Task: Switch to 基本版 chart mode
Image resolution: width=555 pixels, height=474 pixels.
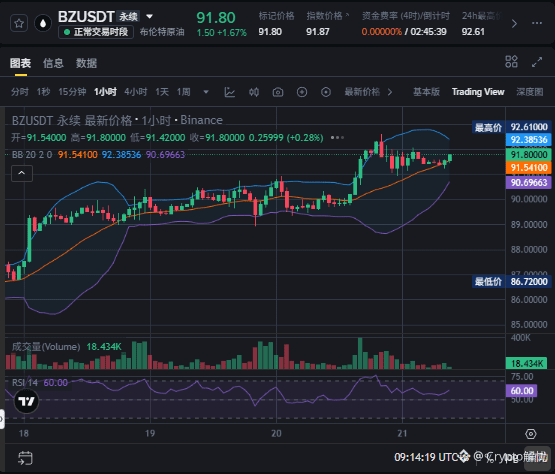Action: click(427, 92)
